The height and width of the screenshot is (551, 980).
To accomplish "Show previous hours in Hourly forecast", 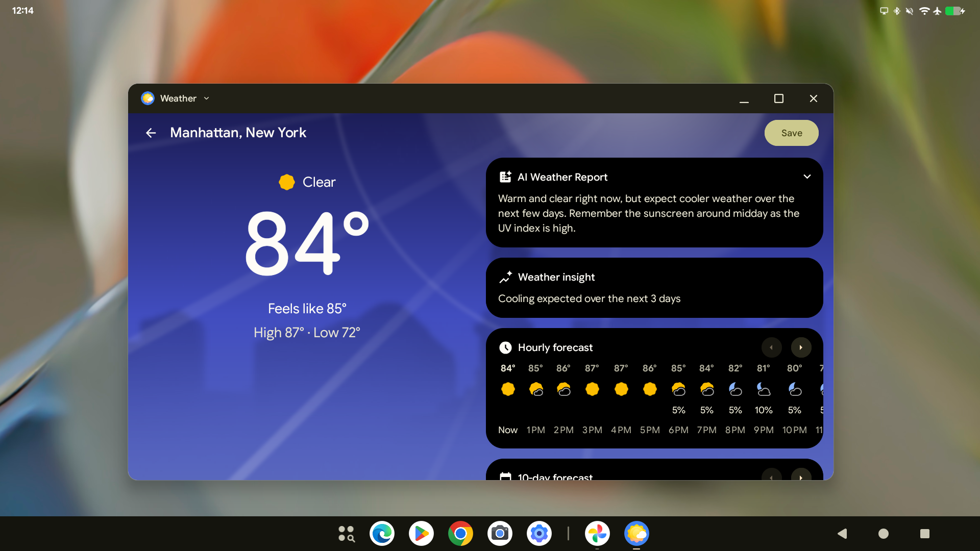I will click(x=771, y=347).
